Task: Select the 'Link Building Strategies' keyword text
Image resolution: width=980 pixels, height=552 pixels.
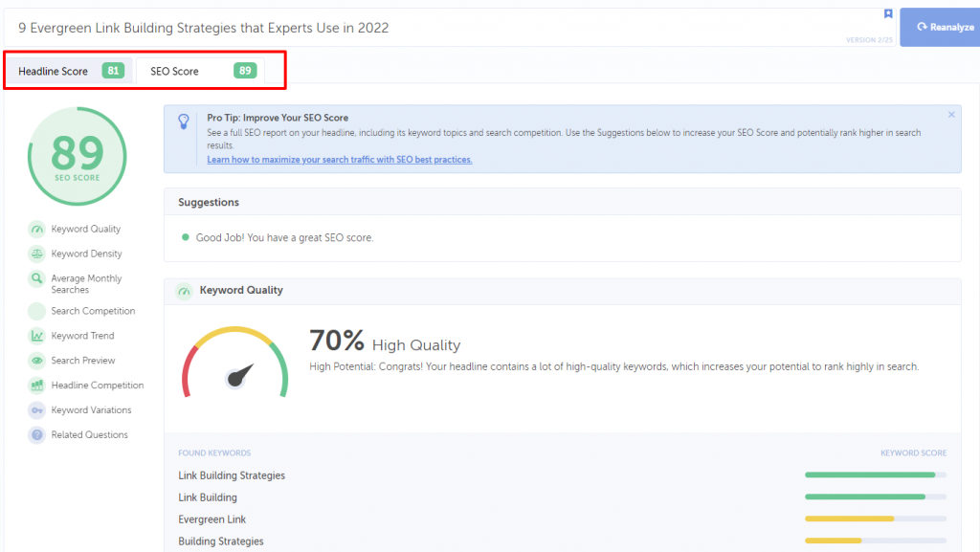Action: [232, 475]
